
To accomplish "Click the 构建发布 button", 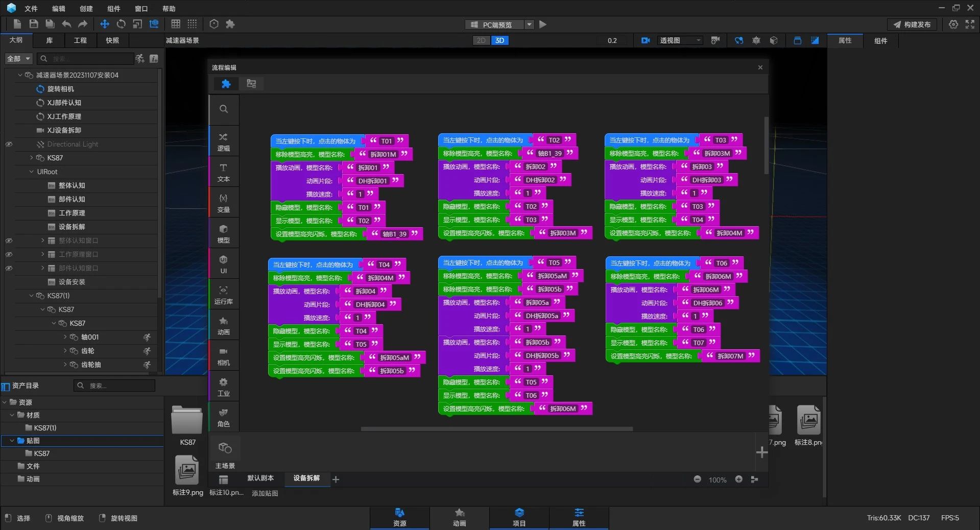I will point(913,25).
